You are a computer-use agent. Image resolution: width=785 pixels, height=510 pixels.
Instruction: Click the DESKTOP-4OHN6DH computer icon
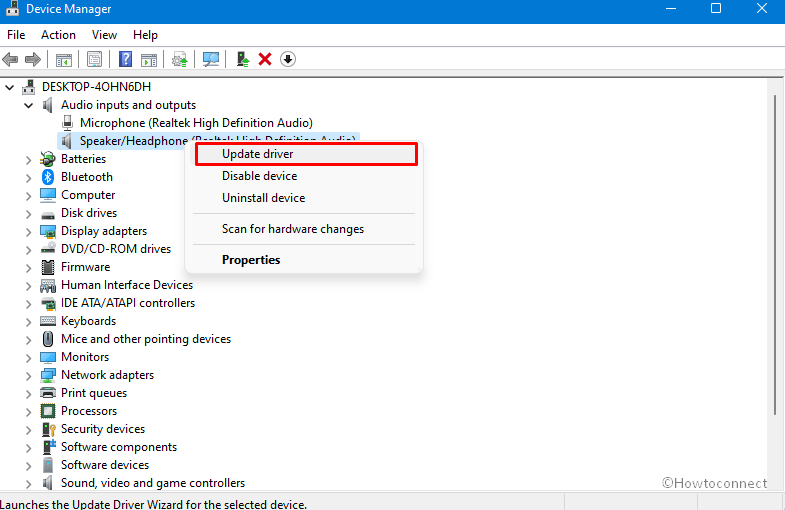[x=29, y=87]
